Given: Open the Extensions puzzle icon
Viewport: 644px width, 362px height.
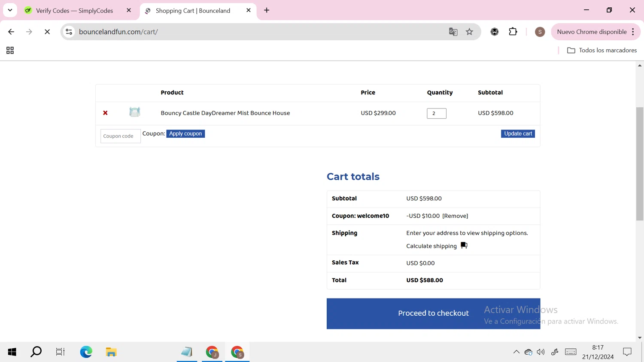Looking at the screenshot, I should [x=513, y=32].
